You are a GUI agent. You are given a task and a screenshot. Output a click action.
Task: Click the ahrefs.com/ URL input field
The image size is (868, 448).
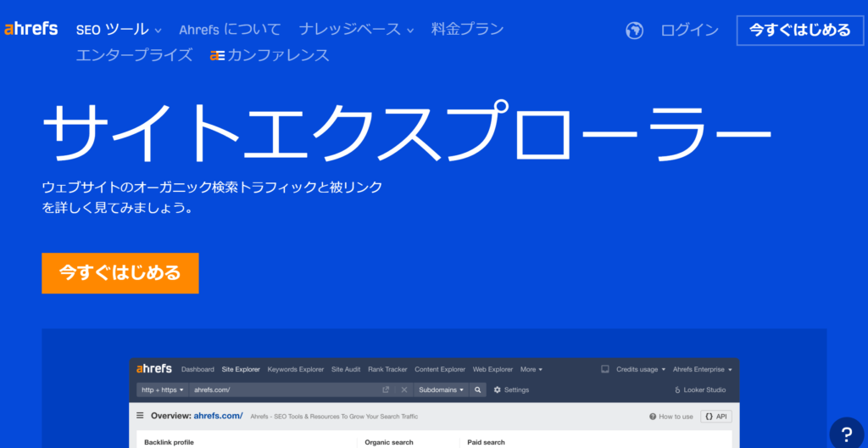pos(285,389)
